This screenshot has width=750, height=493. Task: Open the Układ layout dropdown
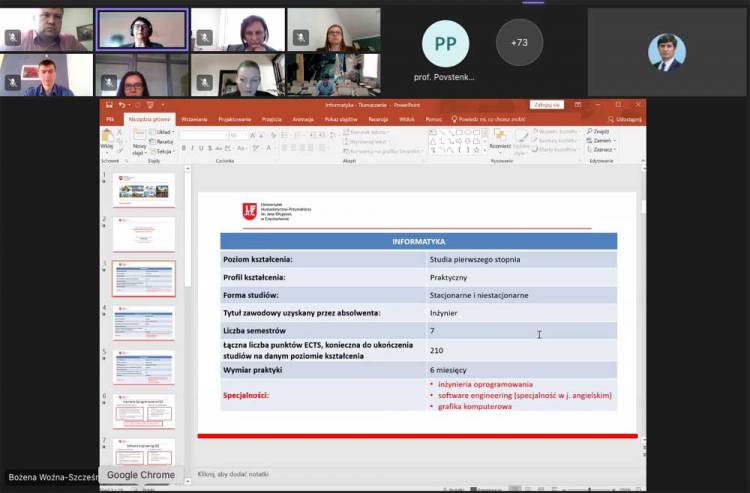(x=163, y=132)
